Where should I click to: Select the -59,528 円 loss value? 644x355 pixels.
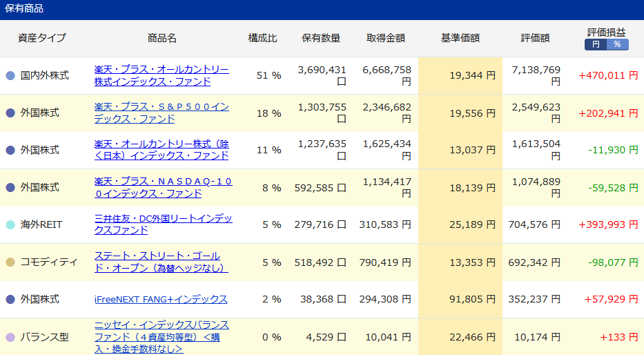613,188
